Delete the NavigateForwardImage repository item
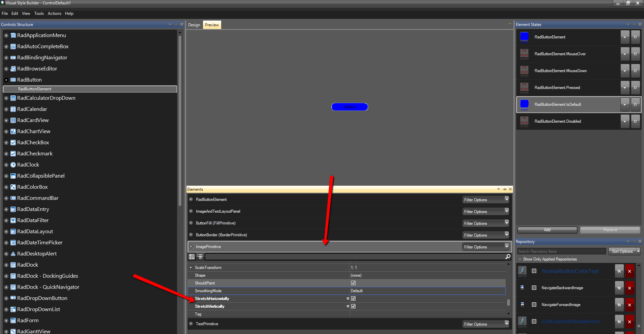The height and width of the screenshot is (334, 644). (630, 305)
